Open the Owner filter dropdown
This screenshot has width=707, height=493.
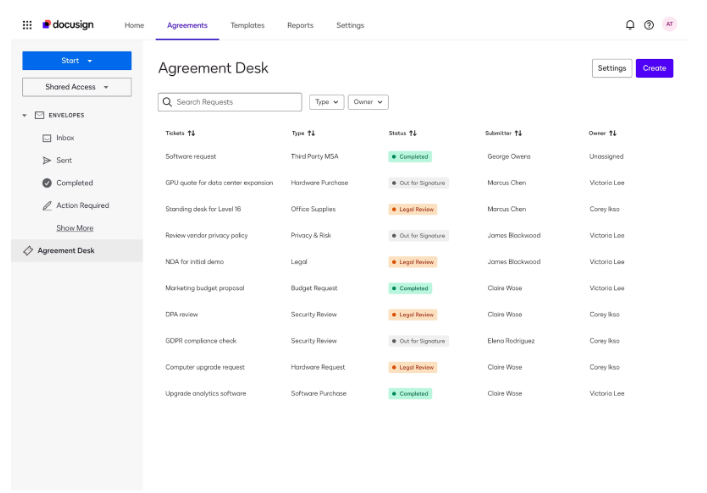368,102
